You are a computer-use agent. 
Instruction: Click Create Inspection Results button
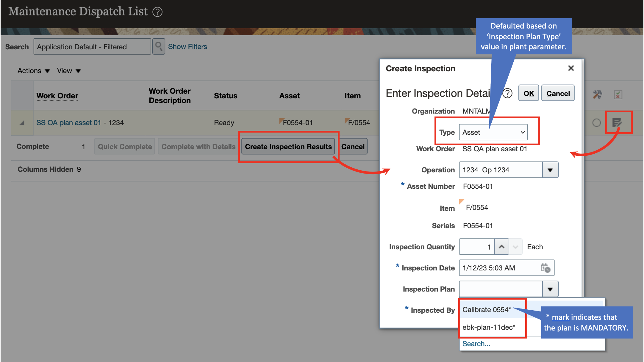[x=288, y=147]
